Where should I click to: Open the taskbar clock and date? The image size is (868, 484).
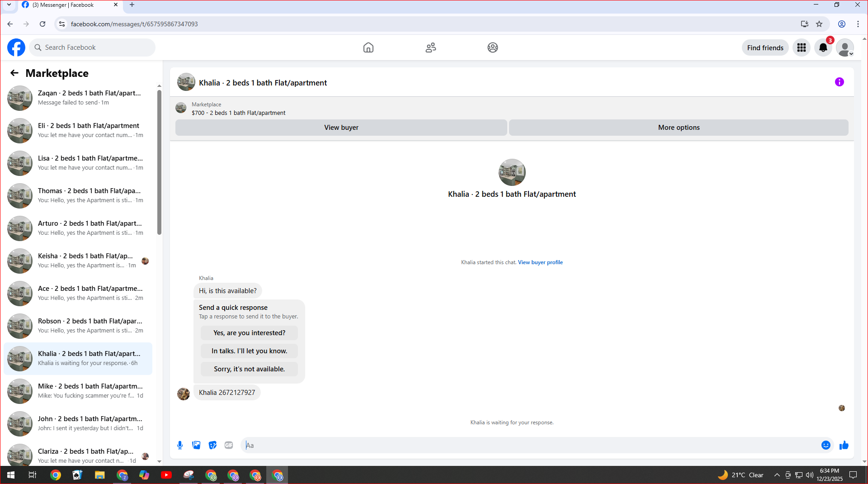[830, 475]
